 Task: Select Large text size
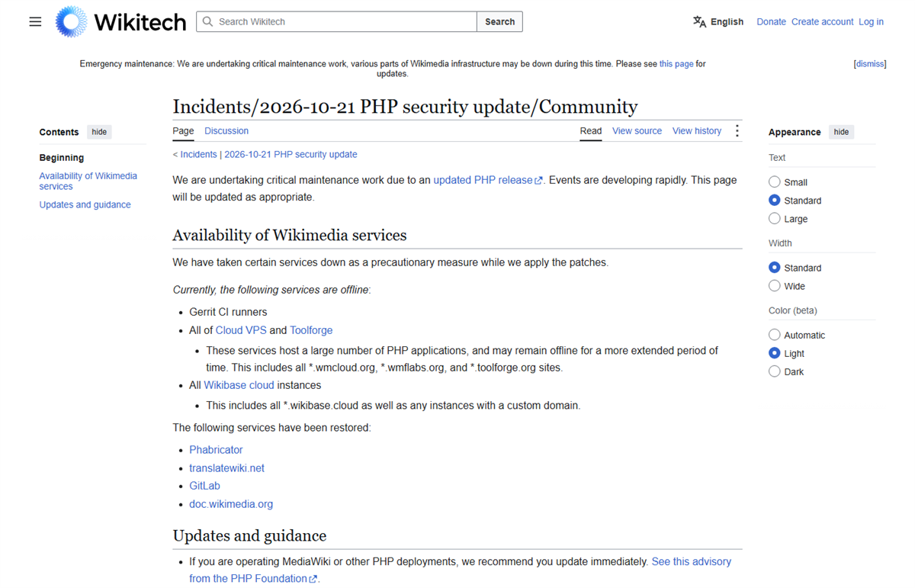click(775, 219)
